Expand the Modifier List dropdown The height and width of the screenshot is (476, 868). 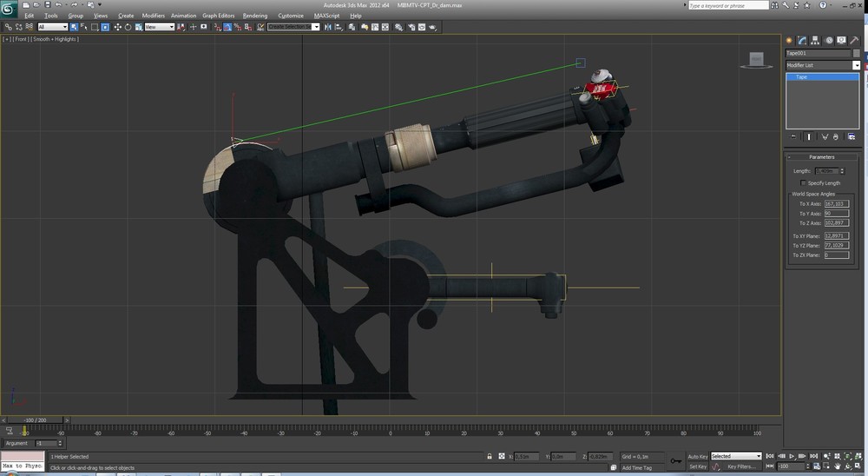(x=856, y=65)
